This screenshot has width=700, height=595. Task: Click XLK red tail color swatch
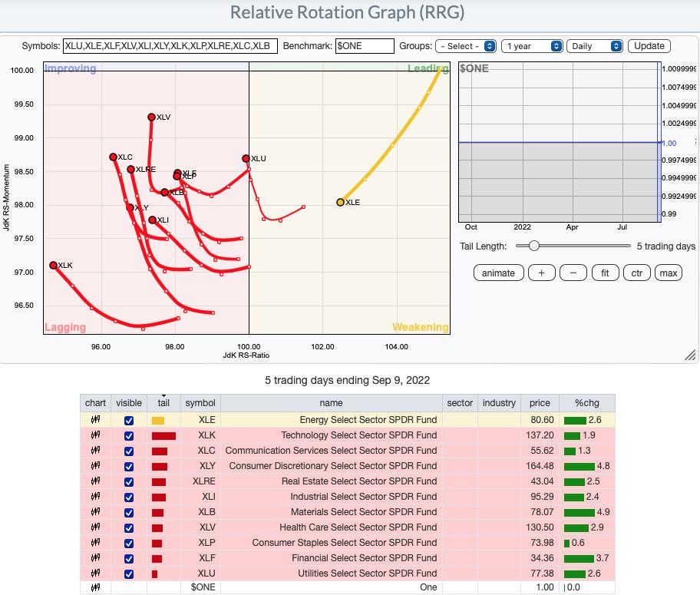163,435
